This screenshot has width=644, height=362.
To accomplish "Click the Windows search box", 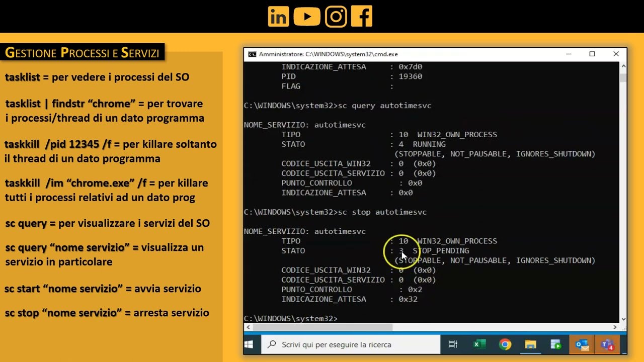I will click(351, 344).
